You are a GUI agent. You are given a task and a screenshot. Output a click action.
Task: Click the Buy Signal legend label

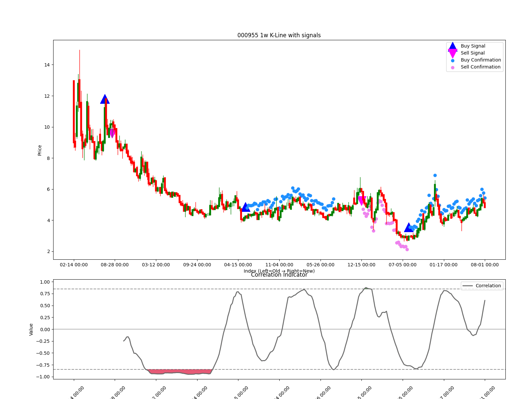click(473, 46)
